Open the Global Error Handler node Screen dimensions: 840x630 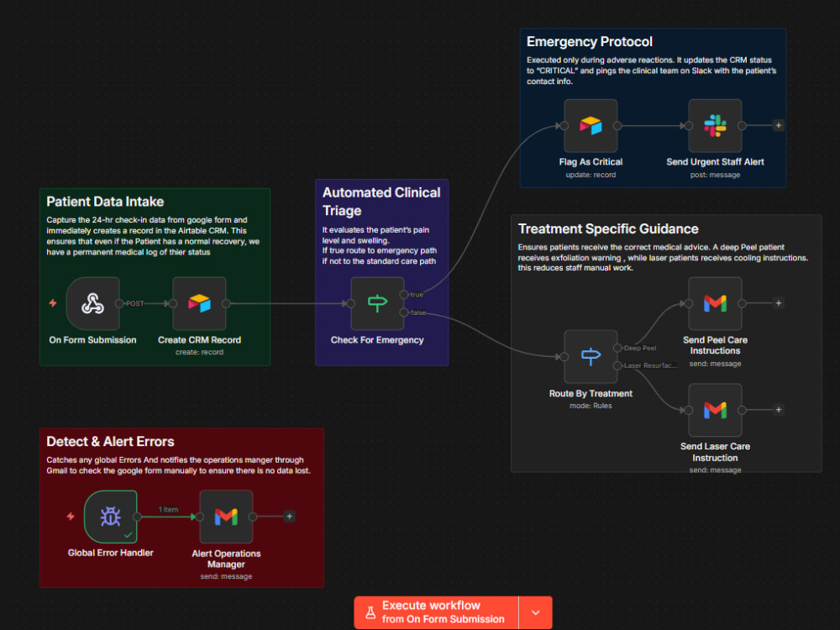[110, 517]
